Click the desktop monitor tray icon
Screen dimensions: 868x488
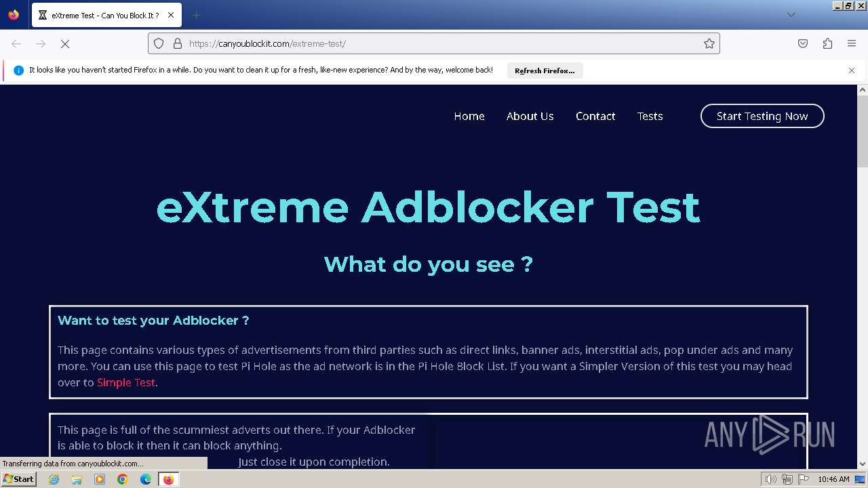coord(860,479)
